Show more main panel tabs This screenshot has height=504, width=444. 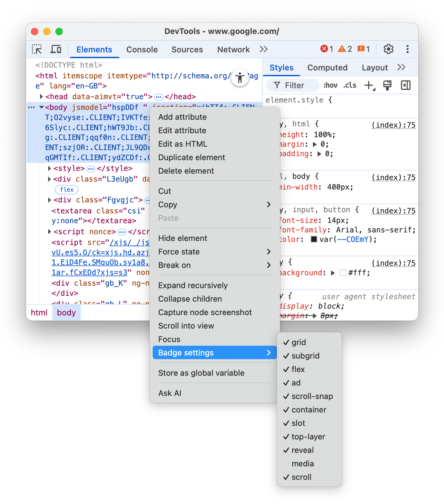click(263, 49)
